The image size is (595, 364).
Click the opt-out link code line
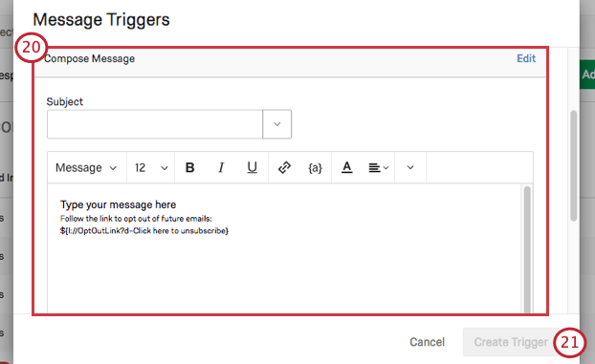click(144, 231)
